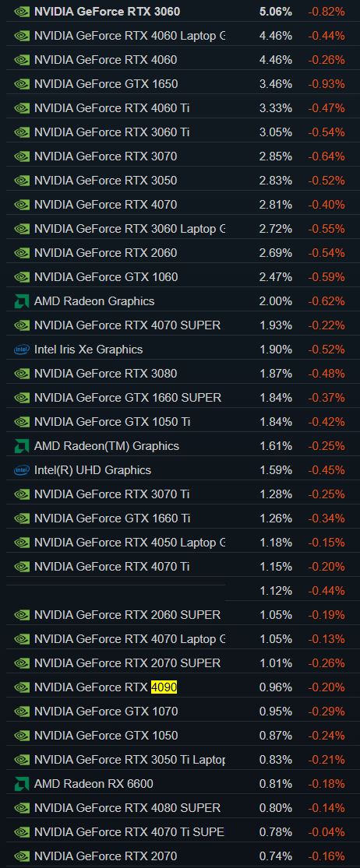360x868 pixels.
Task: Click the NVIDIA logo beside GTX 1070
Action: [22, 712]
